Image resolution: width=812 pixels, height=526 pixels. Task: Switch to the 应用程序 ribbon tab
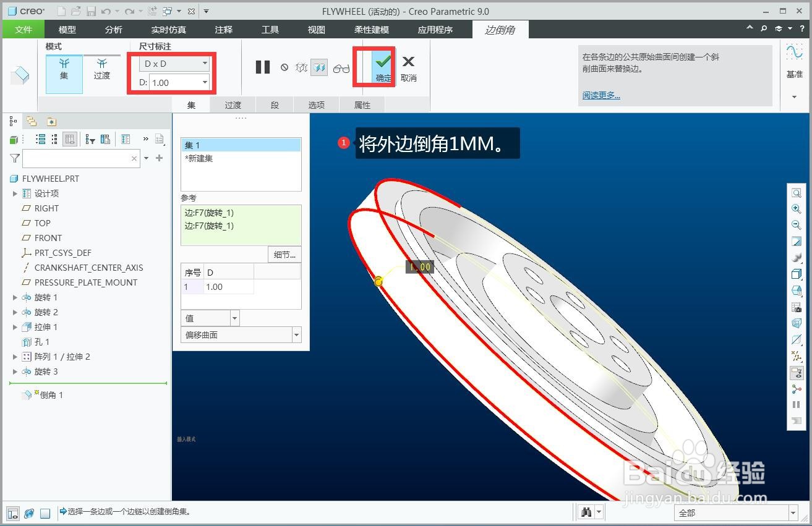[x=435, y=29]
